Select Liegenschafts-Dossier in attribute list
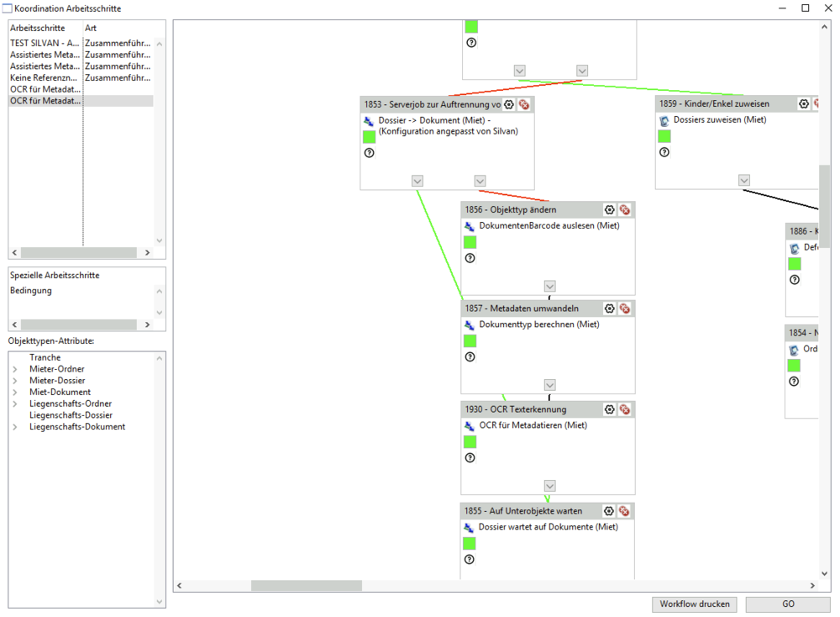The image size is (840, 617). [71, 415]
